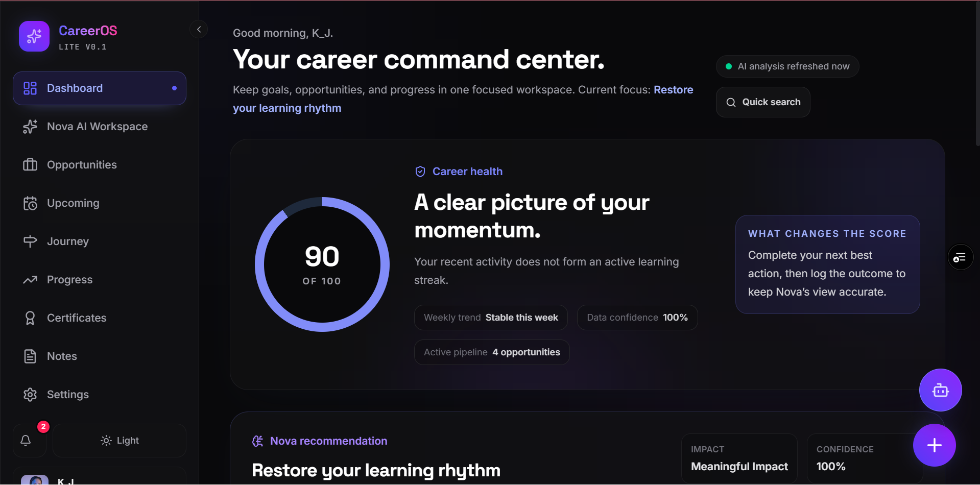Click the 90 of 100 score ring
Image resolution: width=980 pixels, height=485 pixels.
[322, 264]
